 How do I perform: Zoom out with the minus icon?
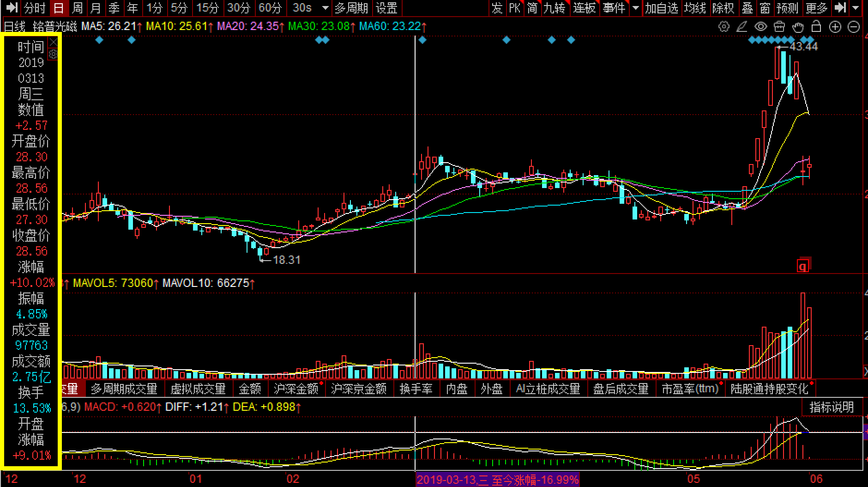pyautogui.click(x=854, y=27)
